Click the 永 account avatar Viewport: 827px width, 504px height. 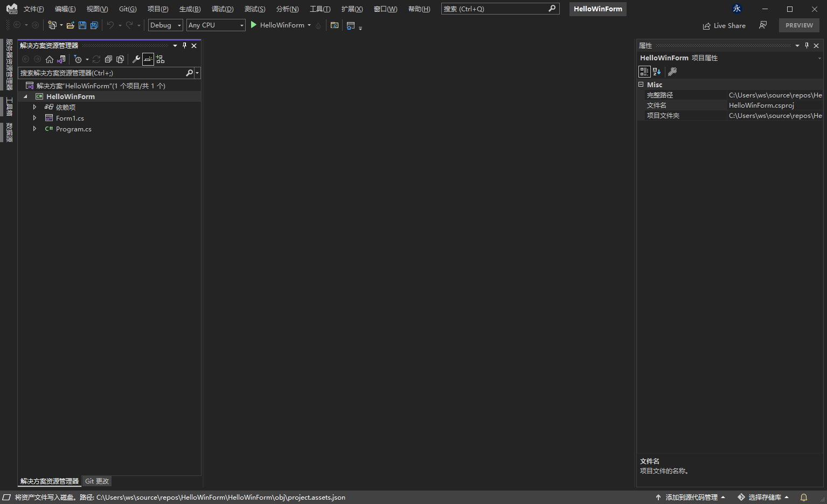tap(737, 9)
